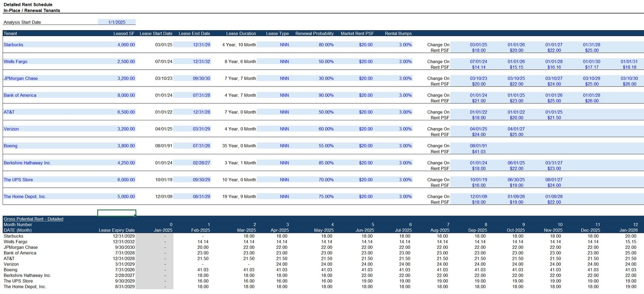Image resolution: width=644 pixels, height=294 pixels.
Task: Click the Lease Duration column header
Action: (241, 34)
